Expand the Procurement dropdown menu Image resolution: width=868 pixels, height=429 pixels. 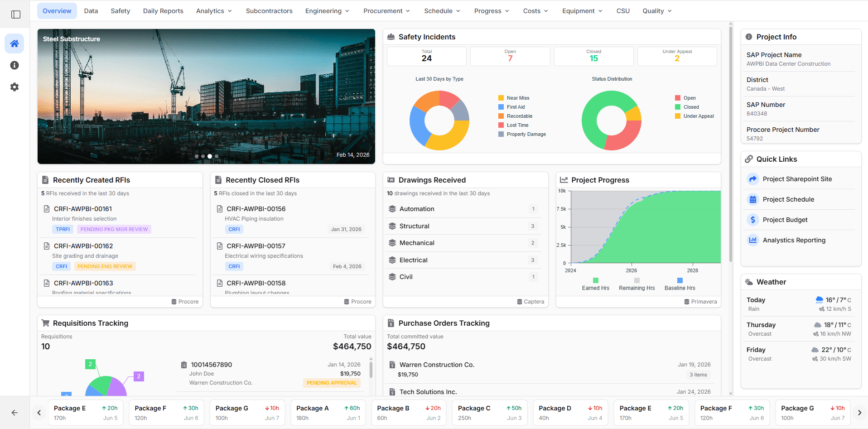click(x=386, y=11)
